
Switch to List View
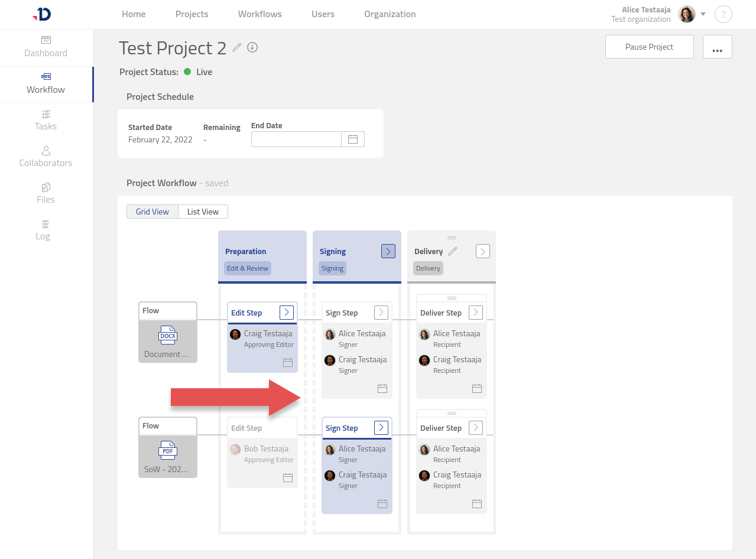[203, 212]
